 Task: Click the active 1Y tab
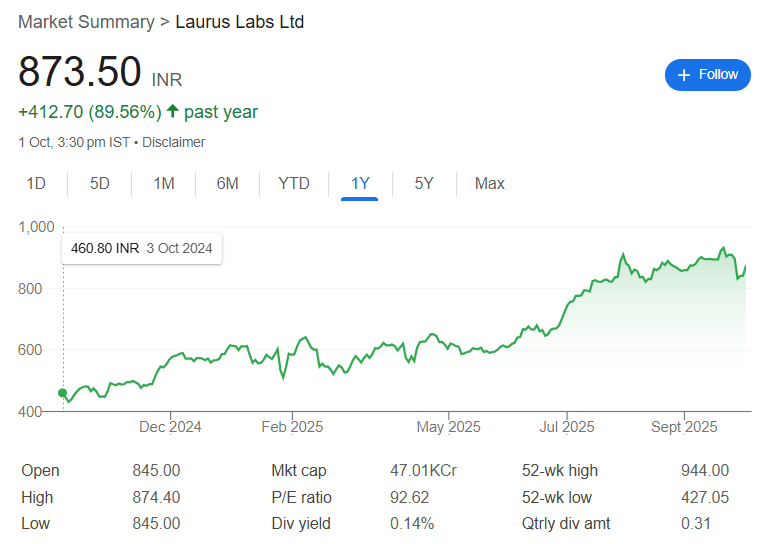[x=360, y=183]
